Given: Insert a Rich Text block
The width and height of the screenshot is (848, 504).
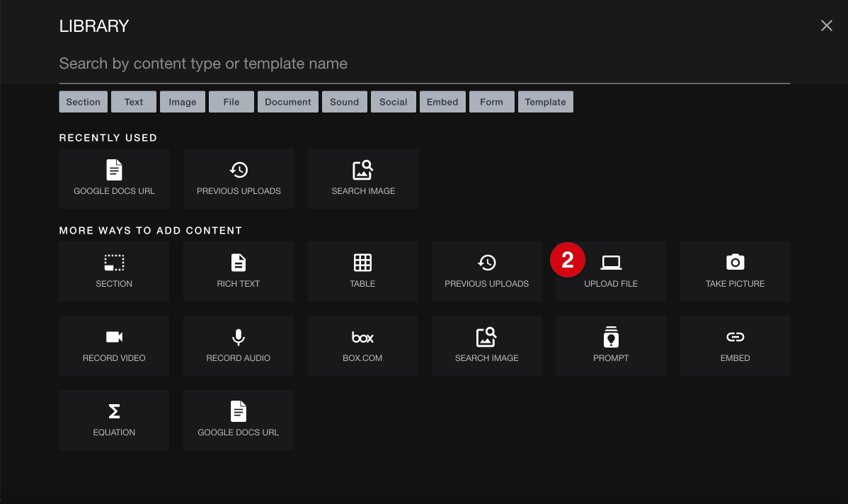Looking at the screenshot, I should click(x=239, y=272).
